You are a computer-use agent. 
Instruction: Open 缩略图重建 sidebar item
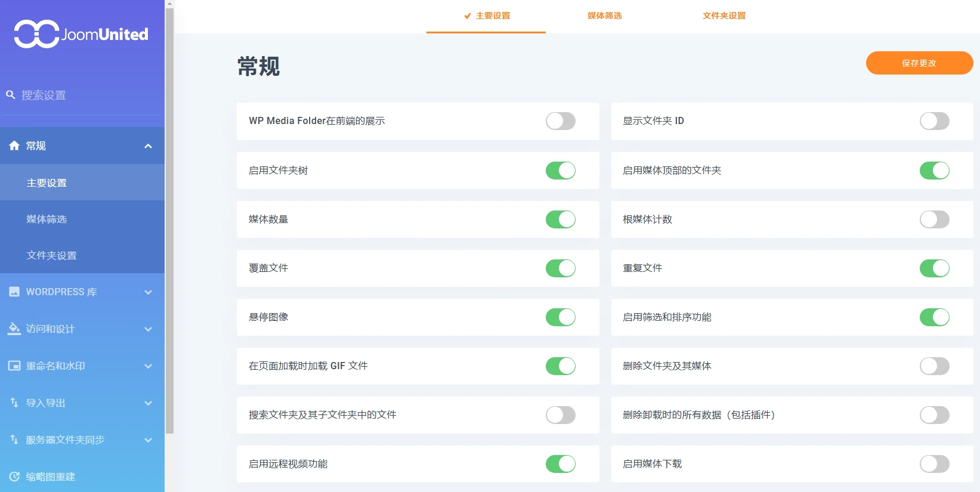pyautogui.click(x=82, y=476)
